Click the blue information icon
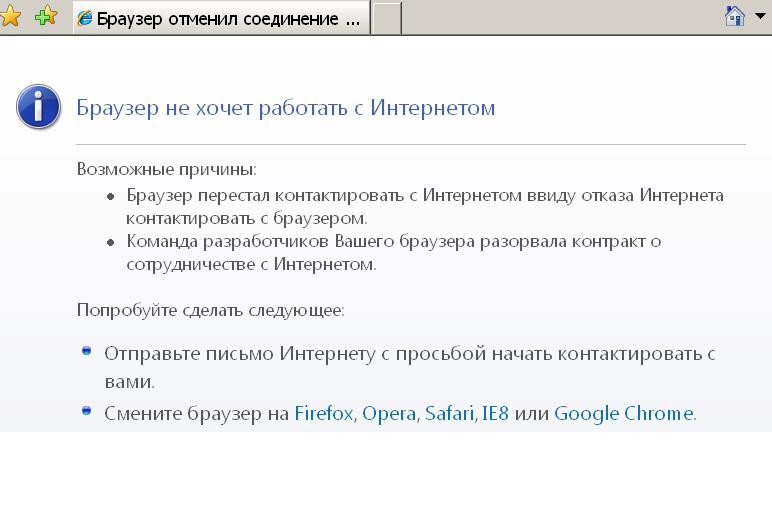The image size is (772, 512). coord(38,107)
